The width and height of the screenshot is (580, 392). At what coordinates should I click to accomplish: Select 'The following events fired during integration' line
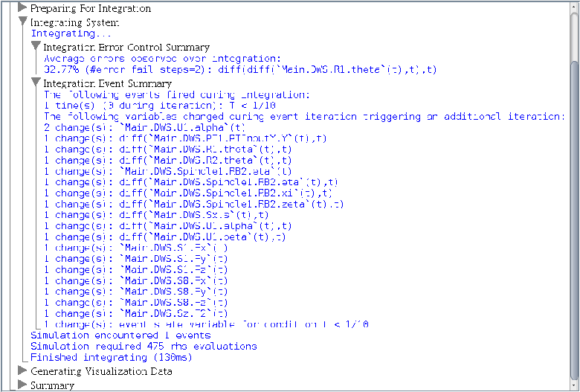click(175, 94)
